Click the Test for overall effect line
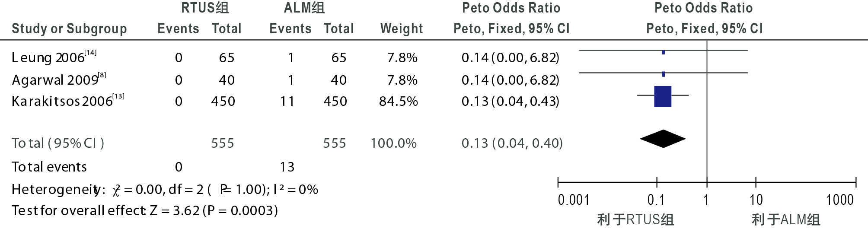The height and width of the screenshot is (229, 868). point(145,210)
